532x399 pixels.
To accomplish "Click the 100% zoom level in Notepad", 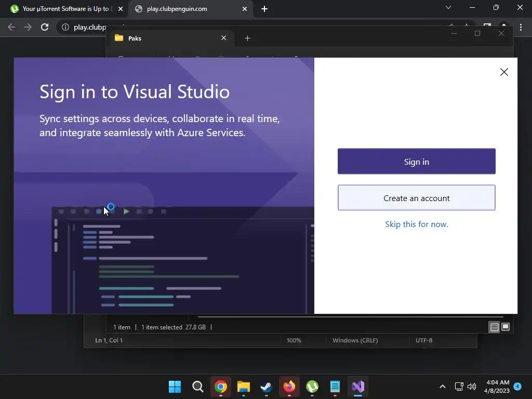I will click(294, 340).
